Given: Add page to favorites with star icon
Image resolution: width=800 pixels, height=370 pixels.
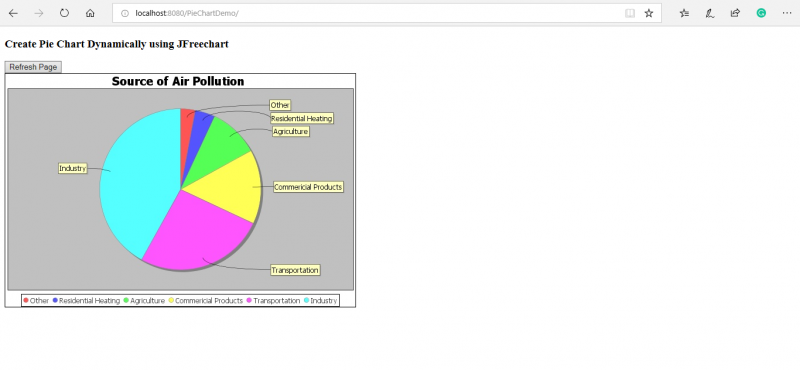Looking at the screenshot, I should [x=648, y=13].
